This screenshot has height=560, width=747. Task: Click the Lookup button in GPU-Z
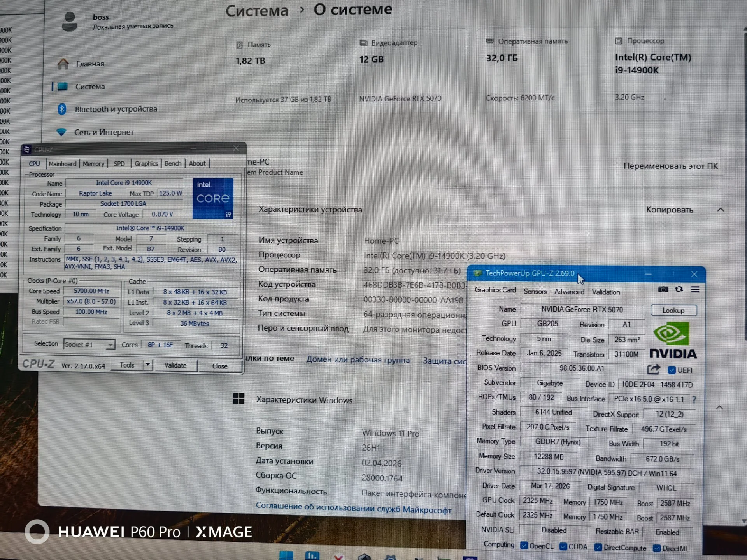coord(673,310)
